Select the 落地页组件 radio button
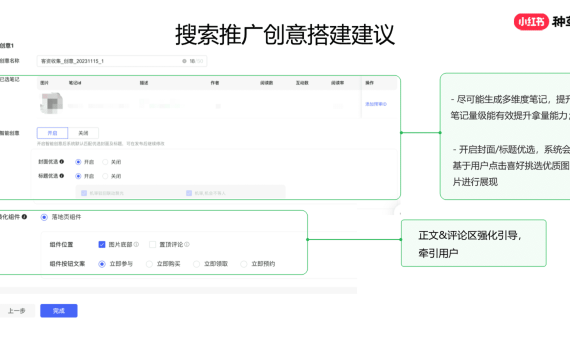Viewport: 570px width, 360px height. point(44,217)
